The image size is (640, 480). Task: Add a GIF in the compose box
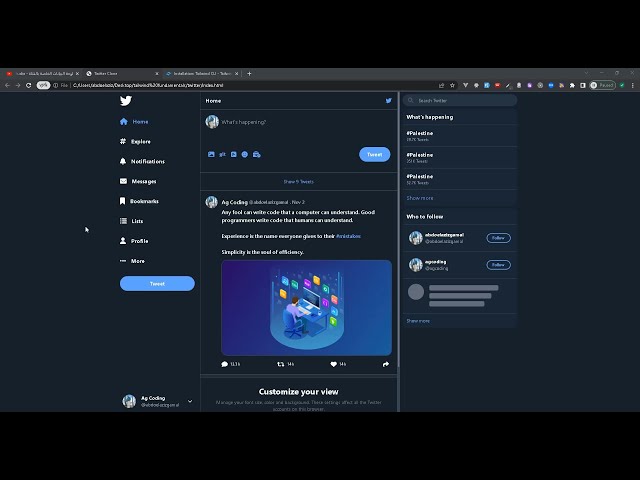tap(222, 154)
